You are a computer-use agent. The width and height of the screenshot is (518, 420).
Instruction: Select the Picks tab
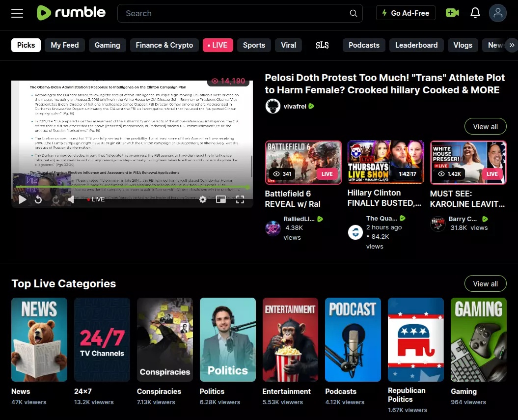pyautogui.click(x=26, y=45)
